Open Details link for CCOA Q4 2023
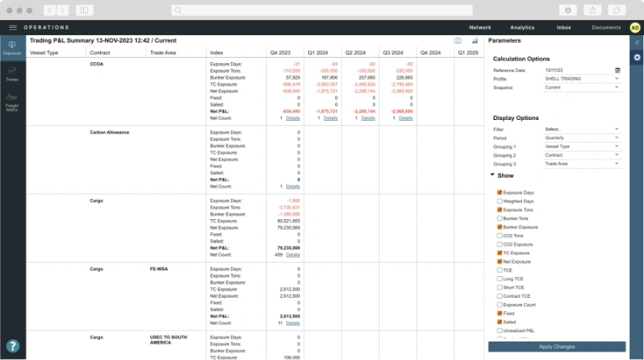 tap(293, 118)
